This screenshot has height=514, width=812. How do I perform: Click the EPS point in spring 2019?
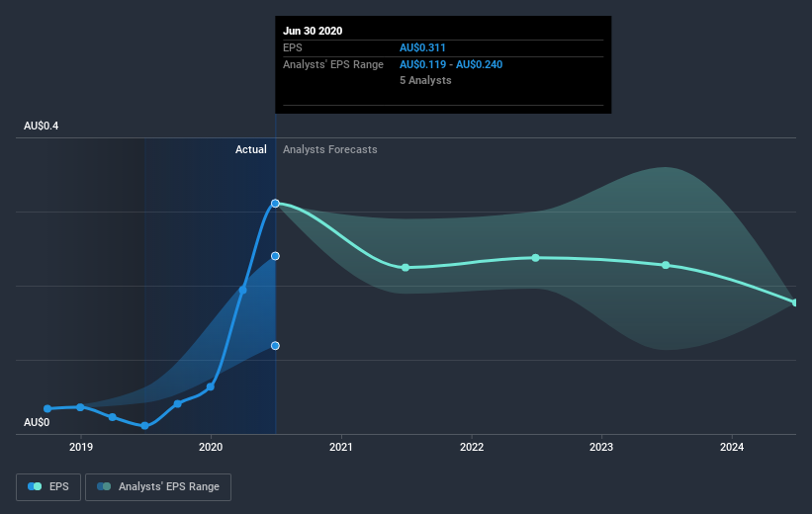(113, 417)
